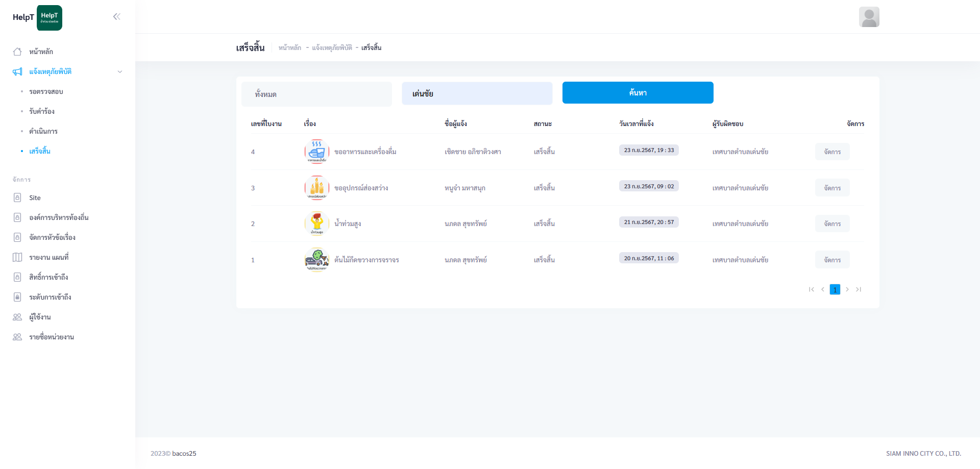Click date badge 23 ก.ย.2567, 09 : 02
Viewport: 980px width, 469px height.
point(649,186)
